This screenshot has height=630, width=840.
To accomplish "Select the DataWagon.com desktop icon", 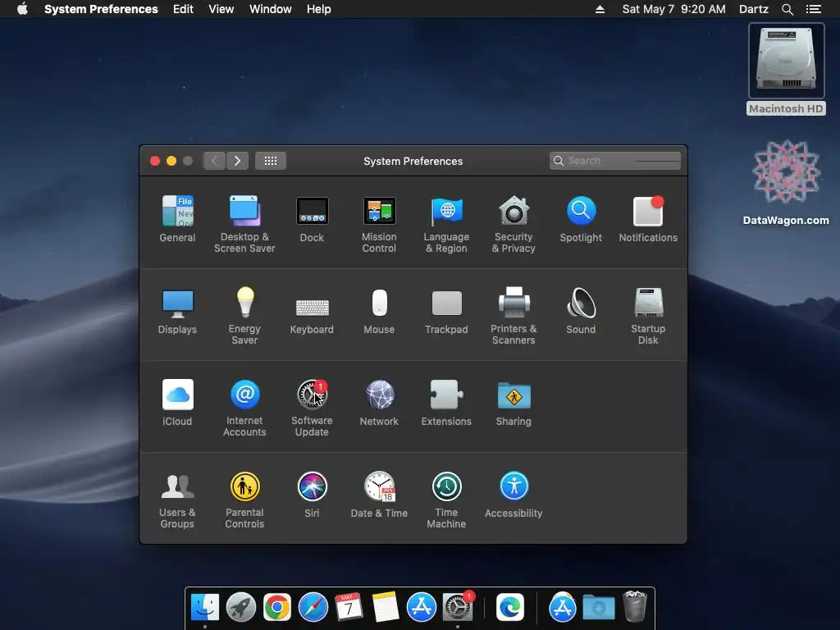I will point(787,182).
